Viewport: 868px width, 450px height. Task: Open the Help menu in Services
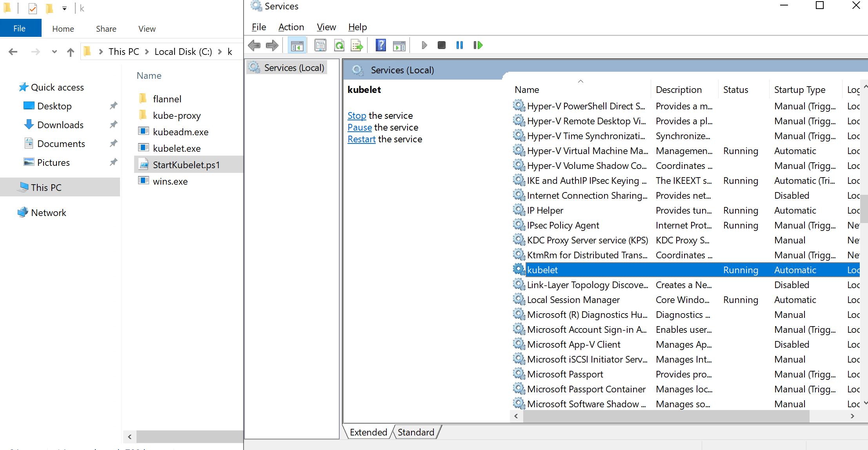[x=357, y=27]
